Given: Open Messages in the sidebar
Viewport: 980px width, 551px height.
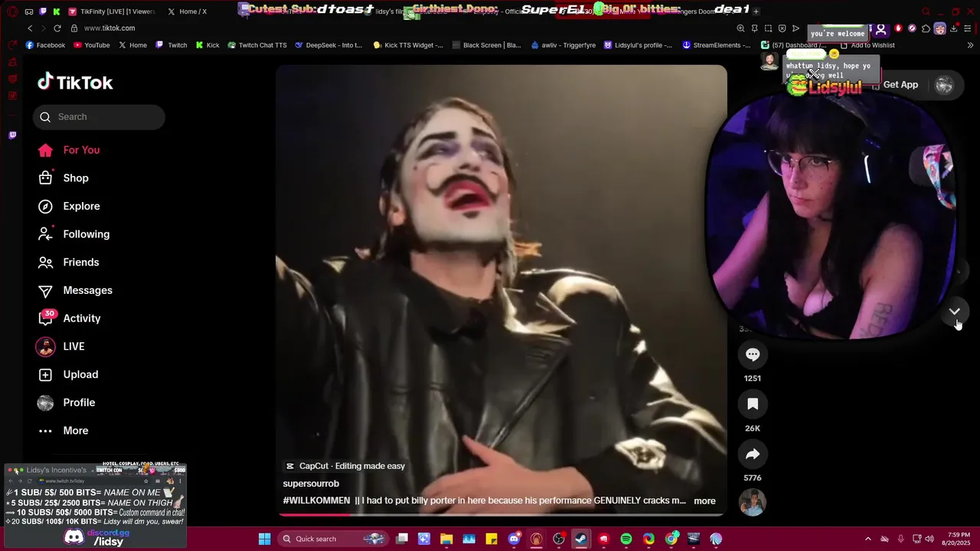Looking at the screenshot, I should (x=75, y=291).
